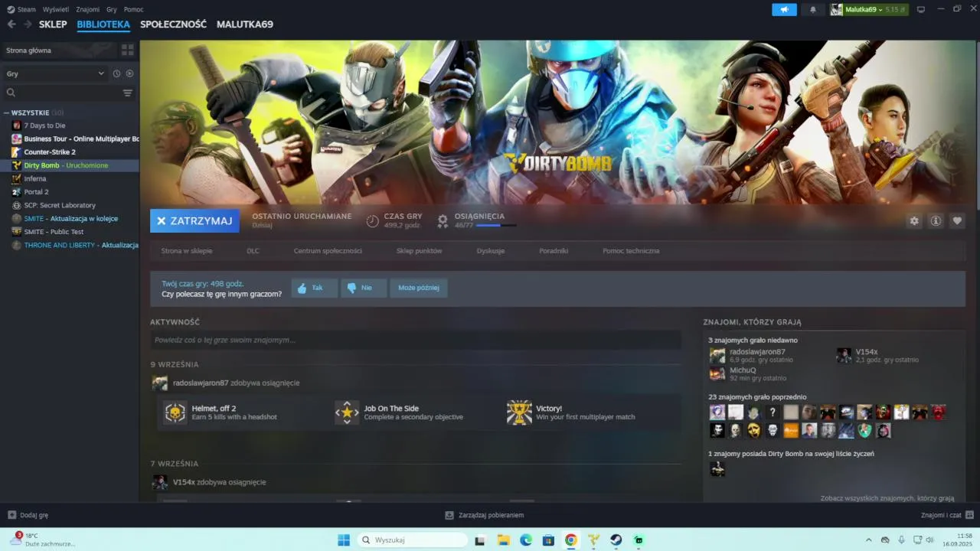This screenshot has height=551, width=980.
Task: Open Windows Start menu
Action: point(344,540)
